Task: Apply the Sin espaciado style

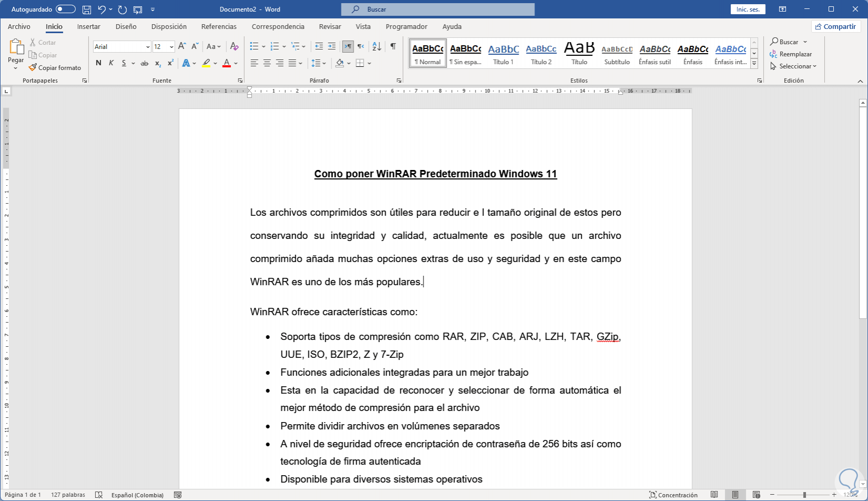Action: 466,53
